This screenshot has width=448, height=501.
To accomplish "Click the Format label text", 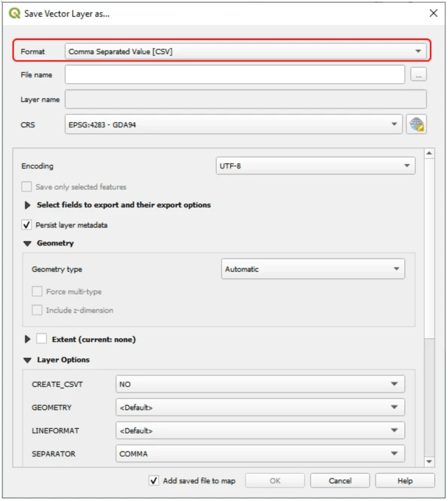I will (x=33, y=52).
